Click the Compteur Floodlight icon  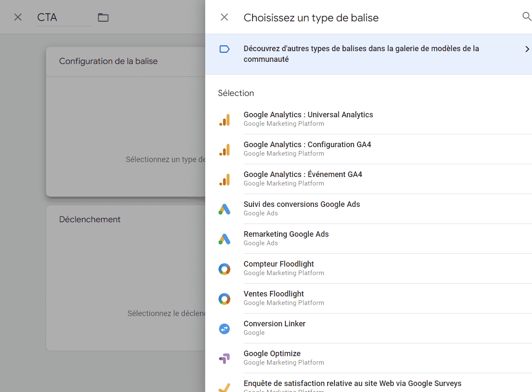[224, 269]
